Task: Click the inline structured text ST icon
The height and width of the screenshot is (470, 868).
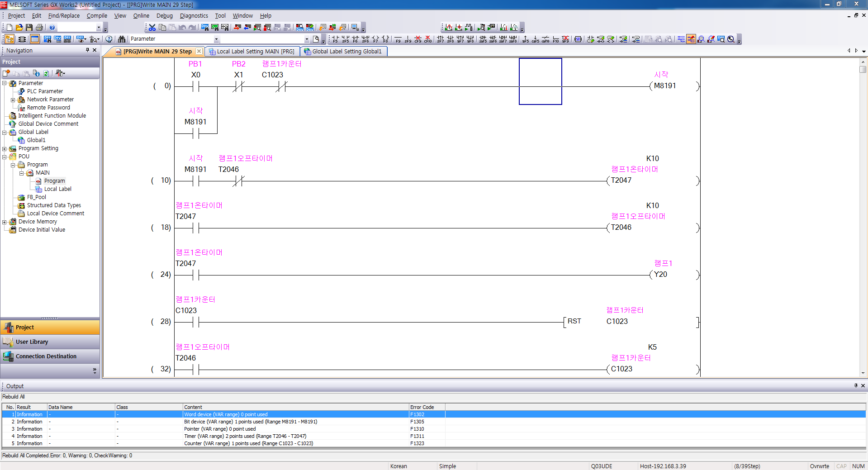Action: 578,39
